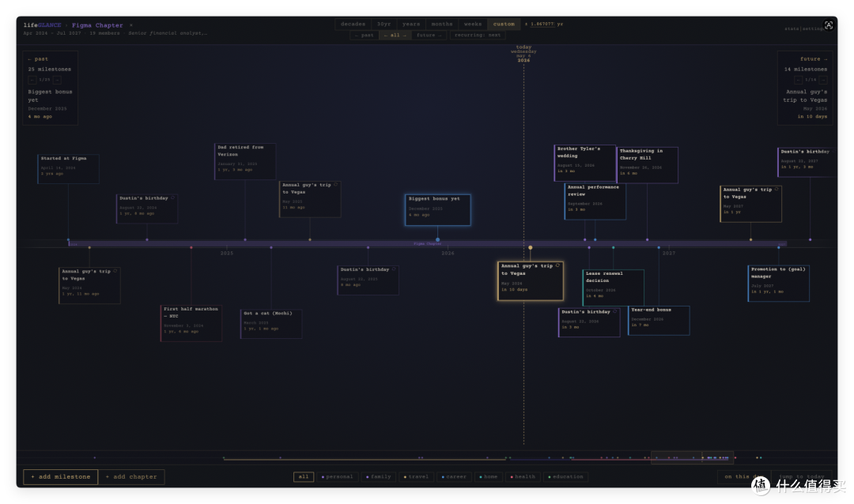Click Annual guy's trip to Vegas in future panel
Screen dimensions: 854x504
click(806, 96)
